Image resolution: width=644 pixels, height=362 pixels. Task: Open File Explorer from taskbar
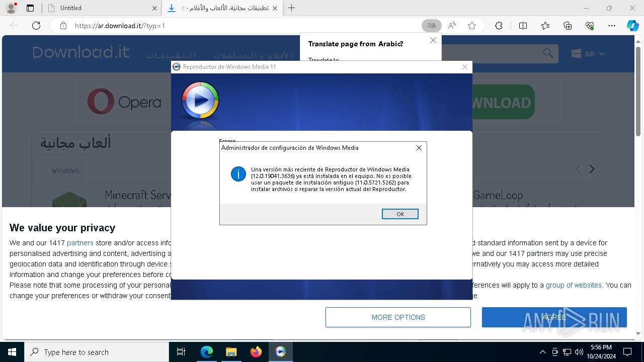(x=231, y=352)
